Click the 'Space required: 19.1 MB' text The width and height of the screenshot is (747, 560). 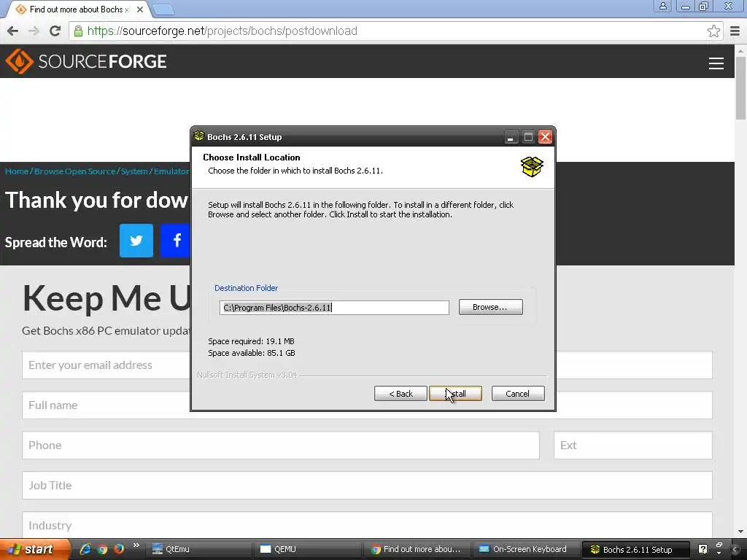(251, 341)
